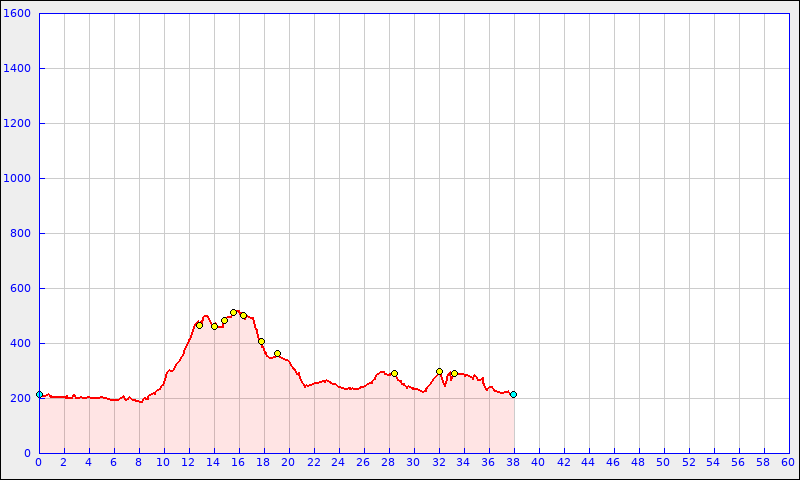The image size is (800, 480).
Task: Click the yellow waypoint near distance 28
Action: point(394,373)
